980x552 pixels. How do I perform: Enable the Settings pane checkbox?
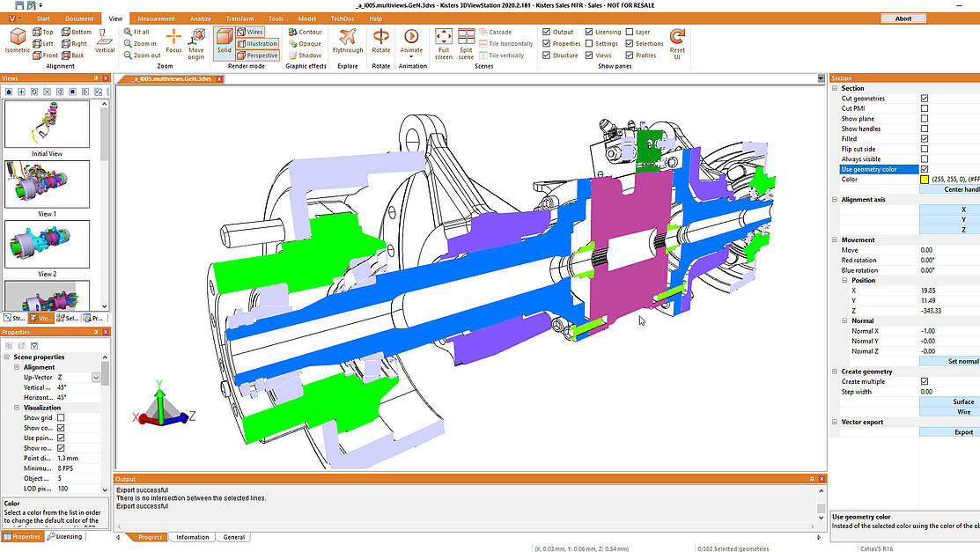click(x=589, y=44)
